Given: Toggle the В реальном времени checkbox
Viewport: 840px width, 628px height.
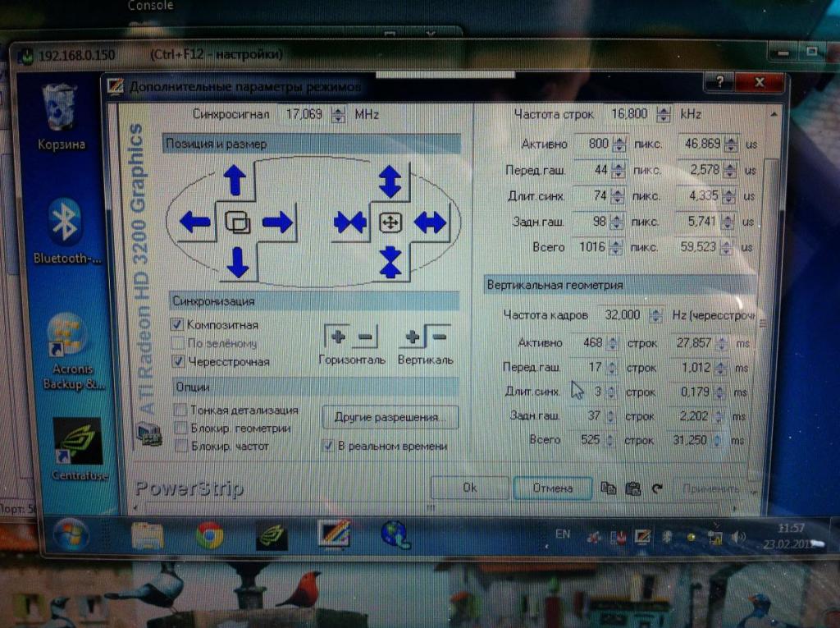Looking at the screenshot, I should click(x=328, y=446).
